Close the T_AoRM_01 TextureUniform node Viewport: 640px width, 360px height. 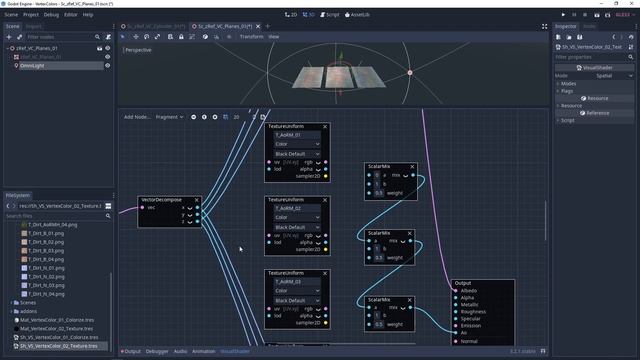(x=325, y=127)
